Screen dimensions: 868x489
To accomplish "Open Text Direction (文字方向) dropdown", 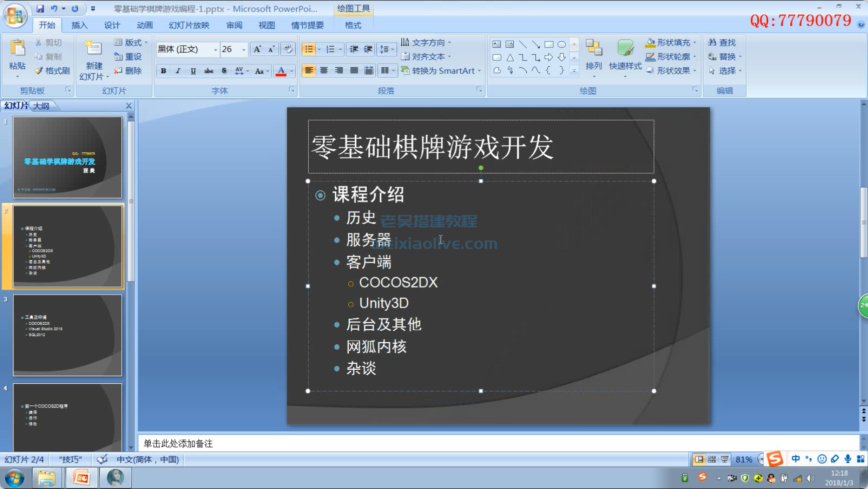I will tap(426, 43).
